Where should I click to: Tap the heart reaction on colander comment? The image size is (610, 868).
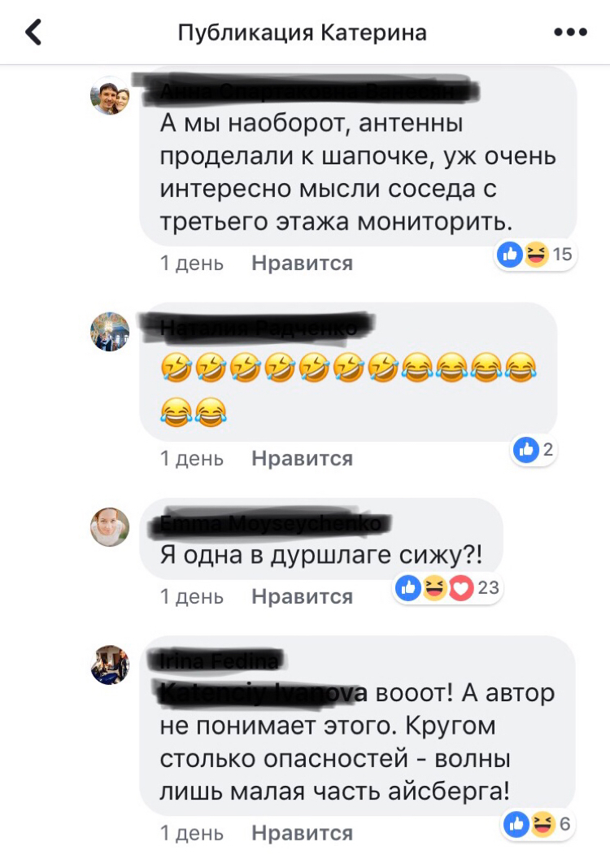pyautogui.click(x=461, y=587)
